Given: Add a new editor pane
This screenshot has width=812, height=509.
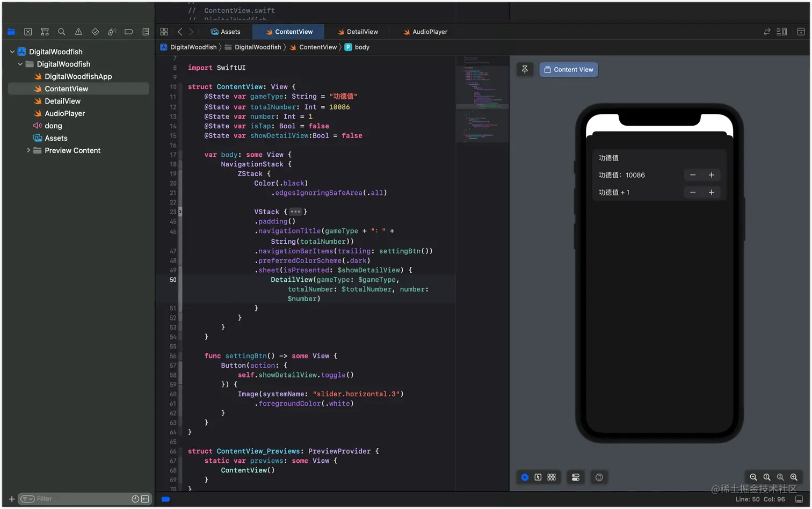Looking at the screenshot, I should [801, 32].
